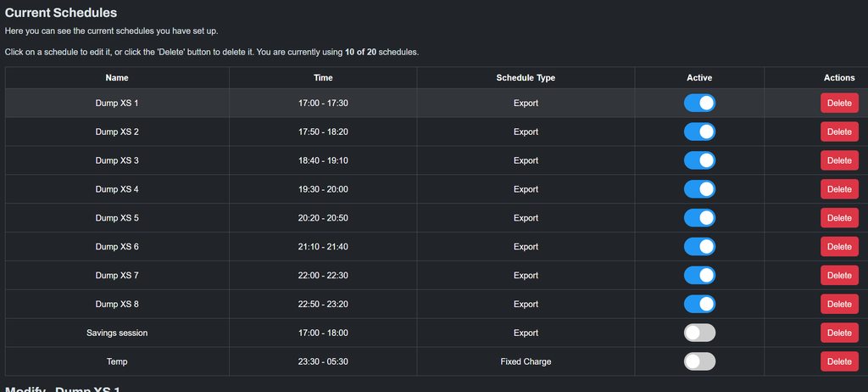
Task: Activate the Temp schedule toggle
Action: tap(699, 361)
